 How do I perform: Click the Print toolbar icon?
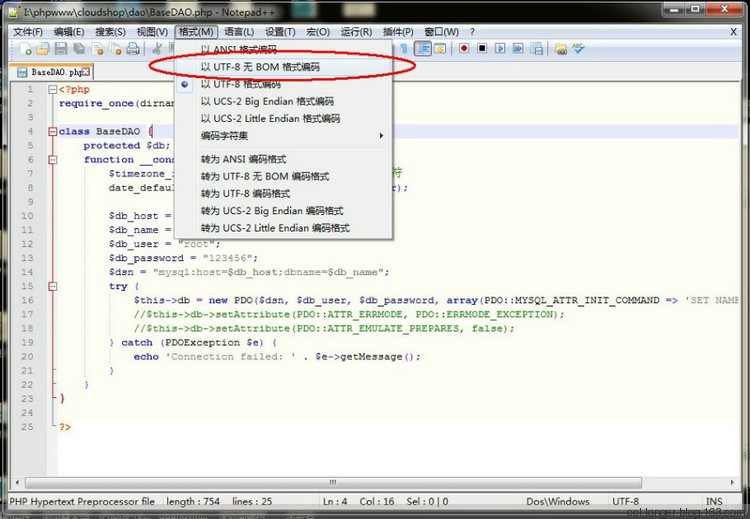click(x=133, y=49)
